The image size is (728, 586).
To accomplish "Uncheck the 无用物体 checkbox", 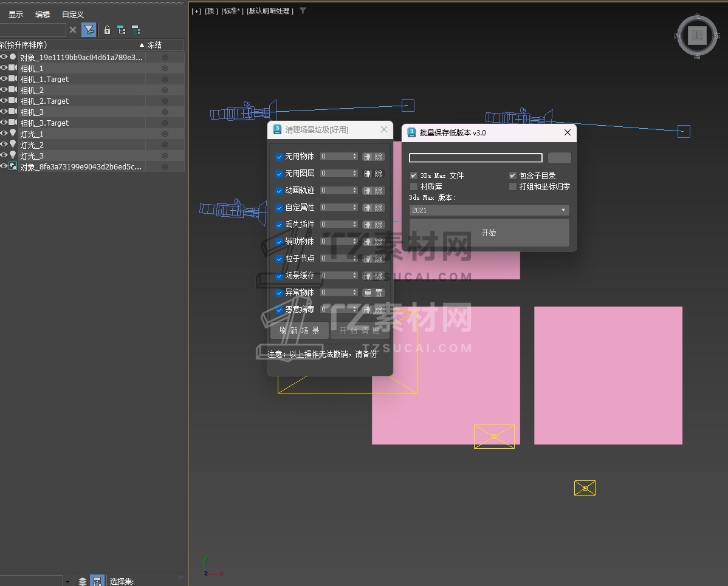I will click(279, 157).
